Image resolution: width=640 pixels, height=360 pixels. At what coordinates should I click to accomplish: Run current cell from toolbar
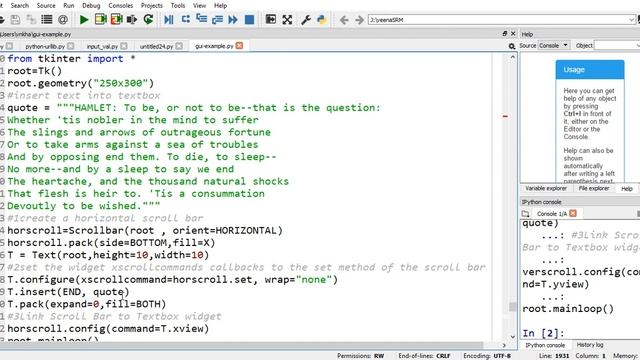[x=100, y=19]
